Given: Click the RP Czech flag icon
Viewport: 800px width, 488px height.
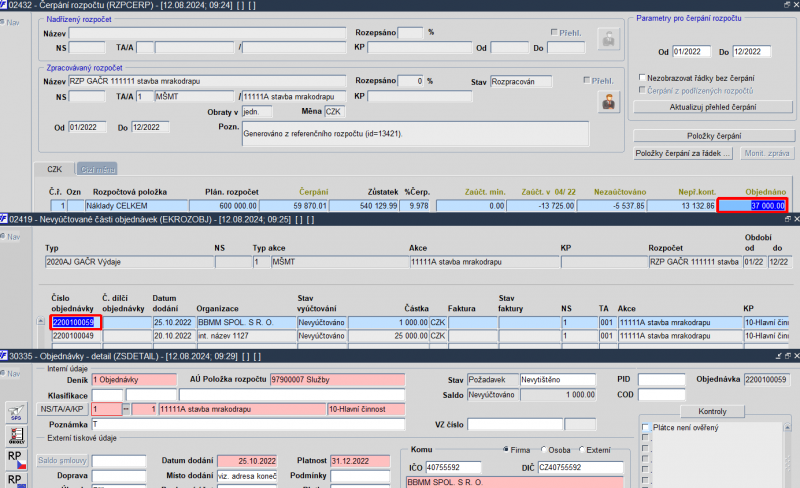Looking at the screenshot, I should point(16,459).
